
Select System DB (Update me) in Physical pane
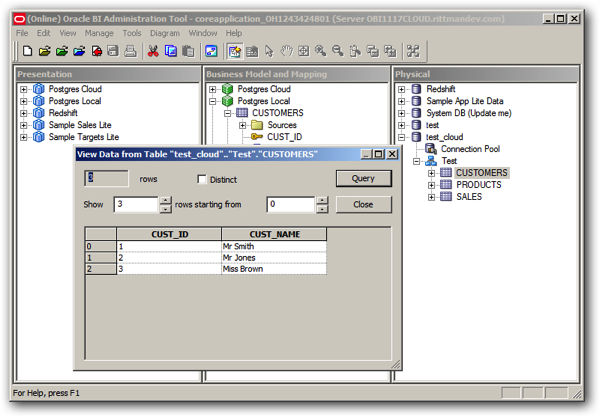pyautogui.click(x=469, y=113)
